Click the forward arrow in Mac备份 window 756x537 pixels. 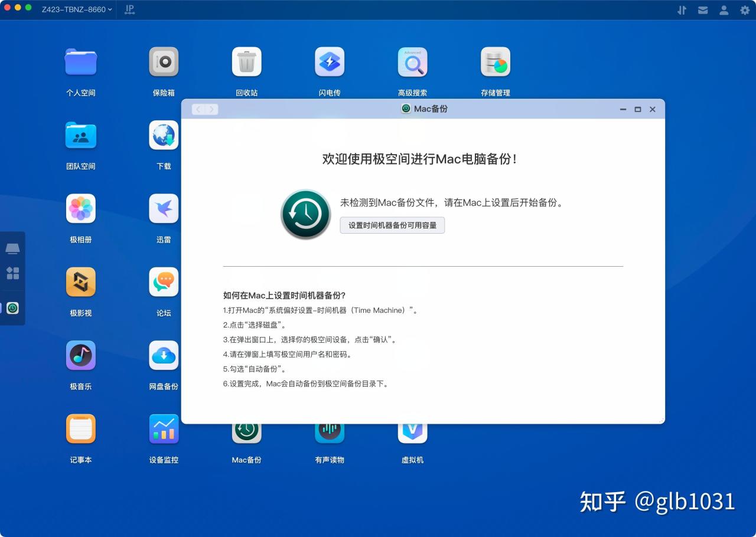[211, 109]
